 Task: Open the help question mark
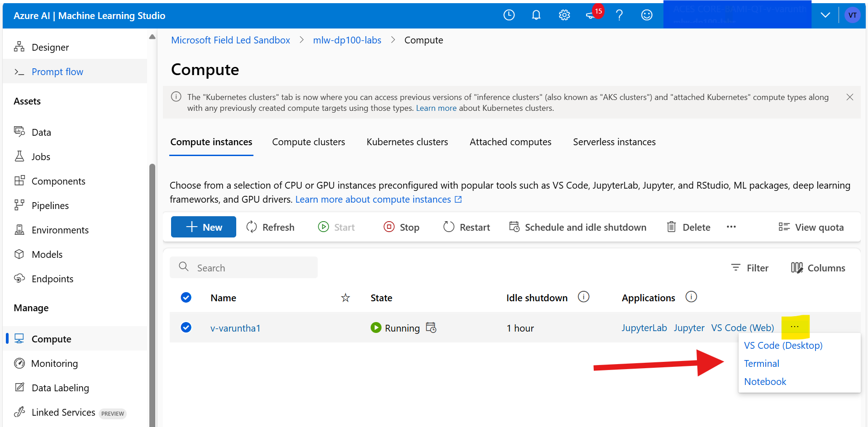click(620, 15)
